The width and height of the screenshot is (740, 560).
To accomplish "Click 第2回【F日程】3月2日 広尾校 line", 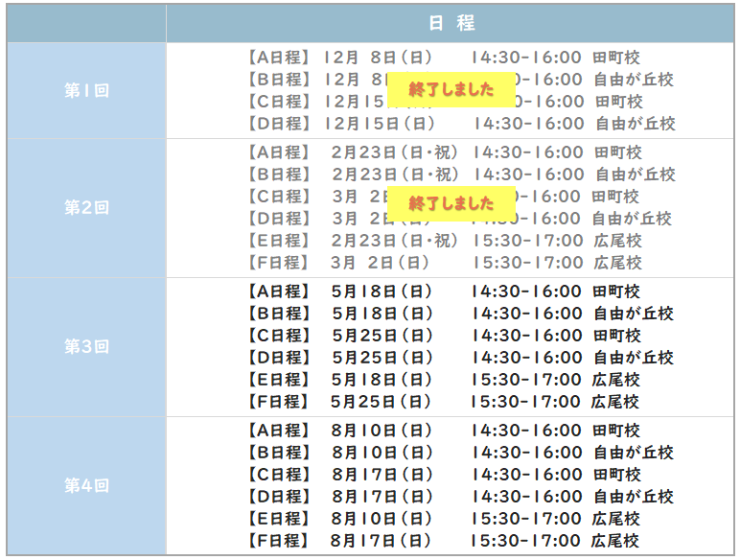I will click(x=445, y=263).
